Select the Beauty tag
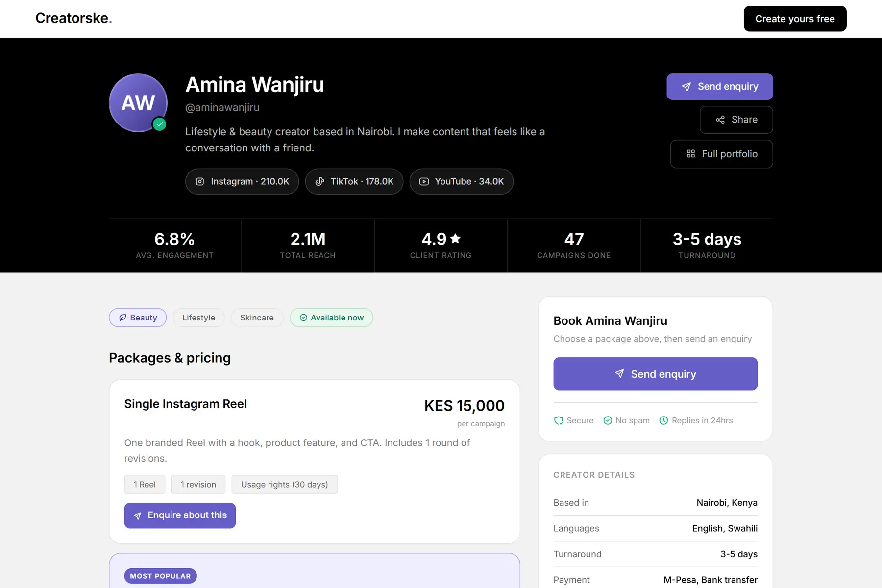This screenshot has height=588, width=882. 138,318
